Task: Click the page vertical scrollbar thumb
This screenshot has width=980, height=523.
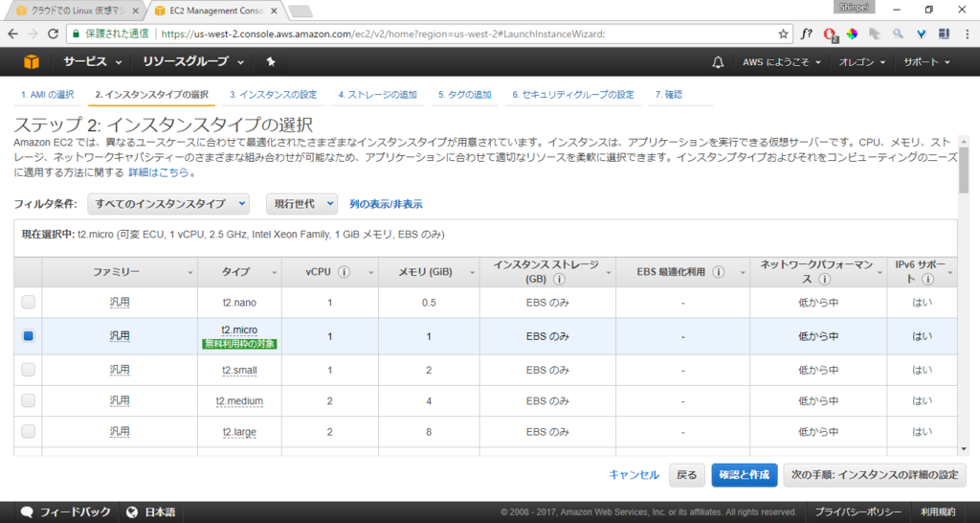Action: [x=964, y=171]
